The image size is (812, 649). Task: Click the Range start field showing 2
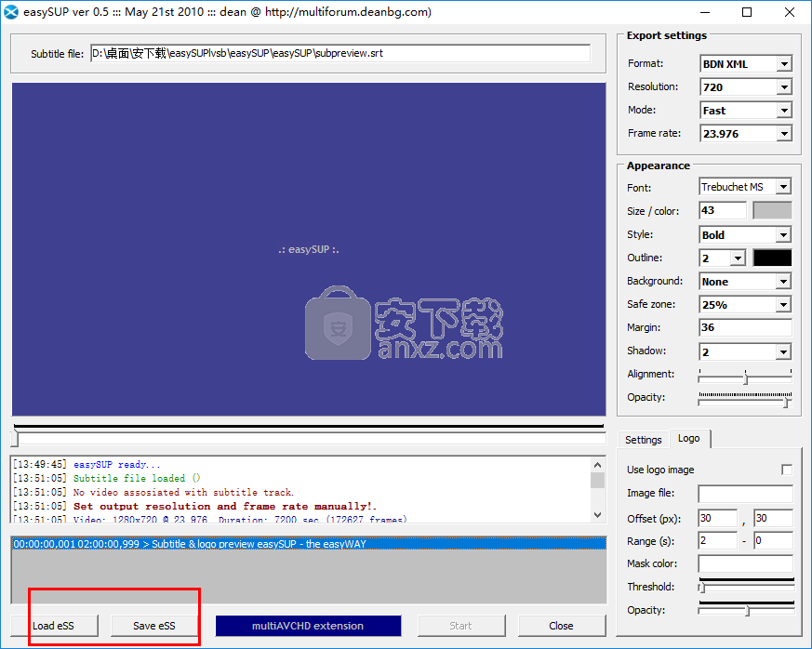[x=717, y=541]
